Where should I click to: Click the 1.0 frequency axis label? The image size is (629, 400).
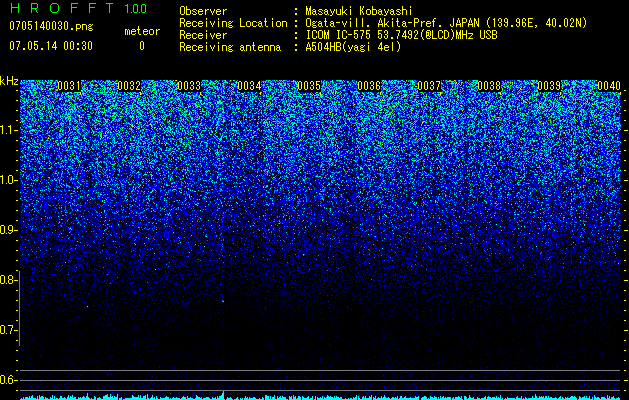pos(7,180)
